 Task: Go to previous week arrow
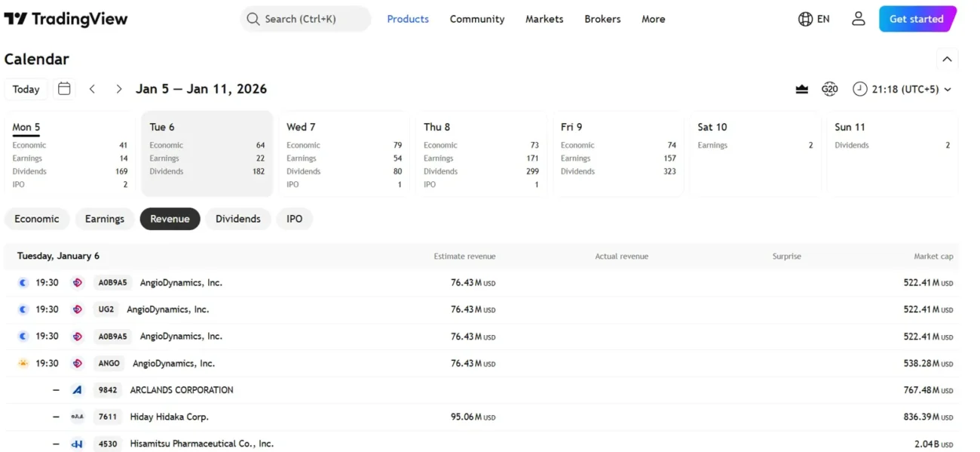(92, 89)
